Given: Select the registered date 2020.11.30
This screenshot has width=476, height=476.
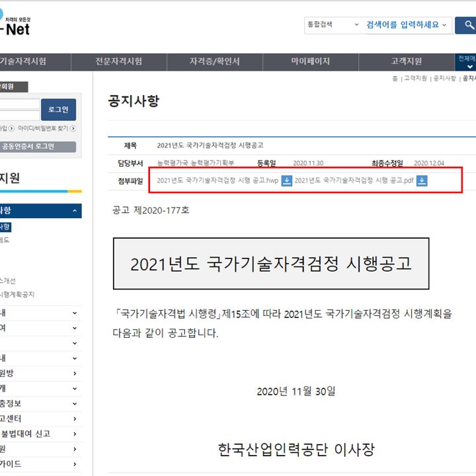Looking at the screenshot, I should 308,163.
